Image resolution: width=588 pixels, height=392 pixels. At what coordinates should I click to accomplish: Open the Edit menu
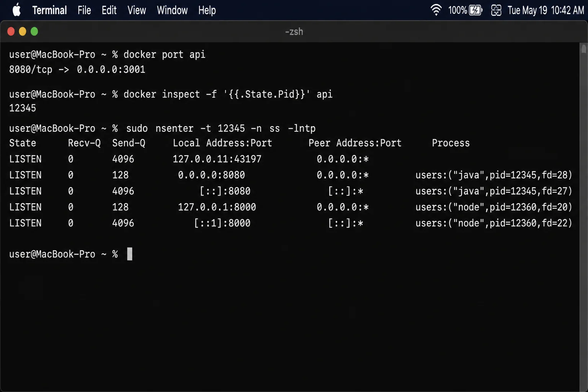[109, 10]
